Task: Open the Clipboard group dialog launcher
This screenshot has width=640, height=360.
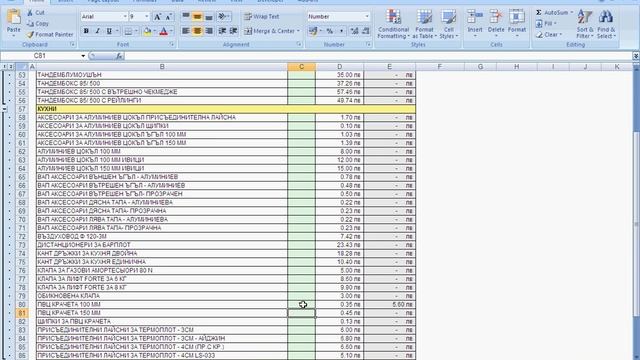Action: click(73, 44)
